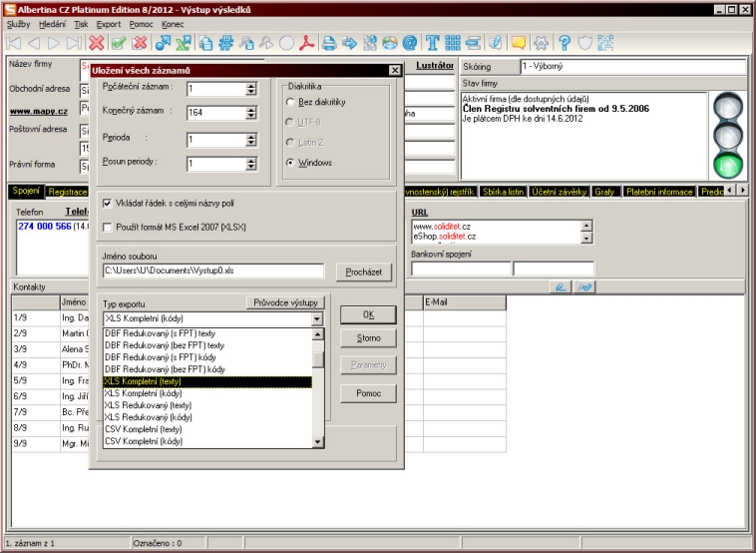Click the Lustrátor link

[435, 66]
